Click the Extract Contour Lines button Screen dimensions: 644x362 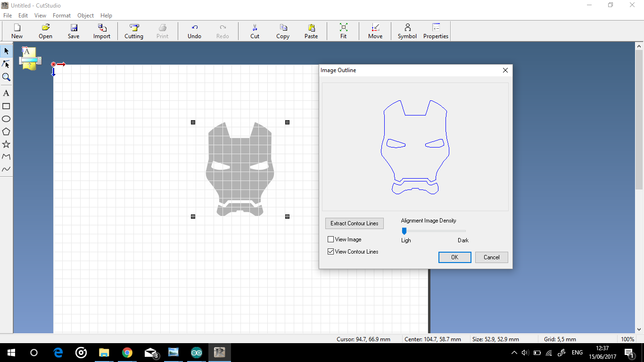click(355, 223)
